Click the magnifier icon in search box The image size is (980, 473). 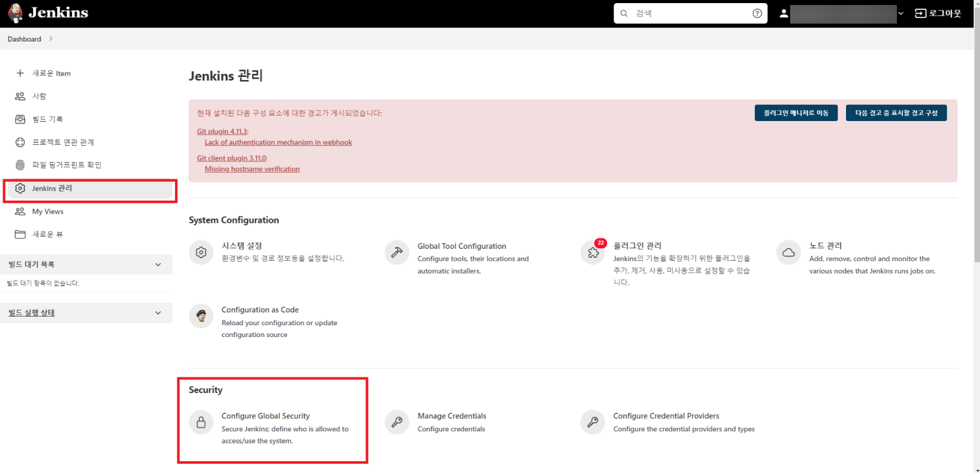click(x=624, y=13)
